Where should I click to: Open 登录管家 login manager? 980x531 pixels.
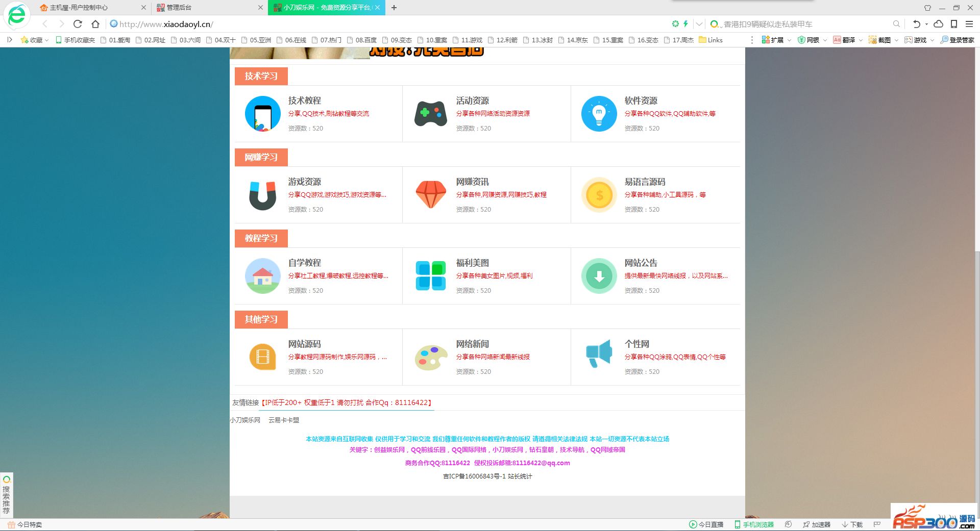tap(958, 40)
